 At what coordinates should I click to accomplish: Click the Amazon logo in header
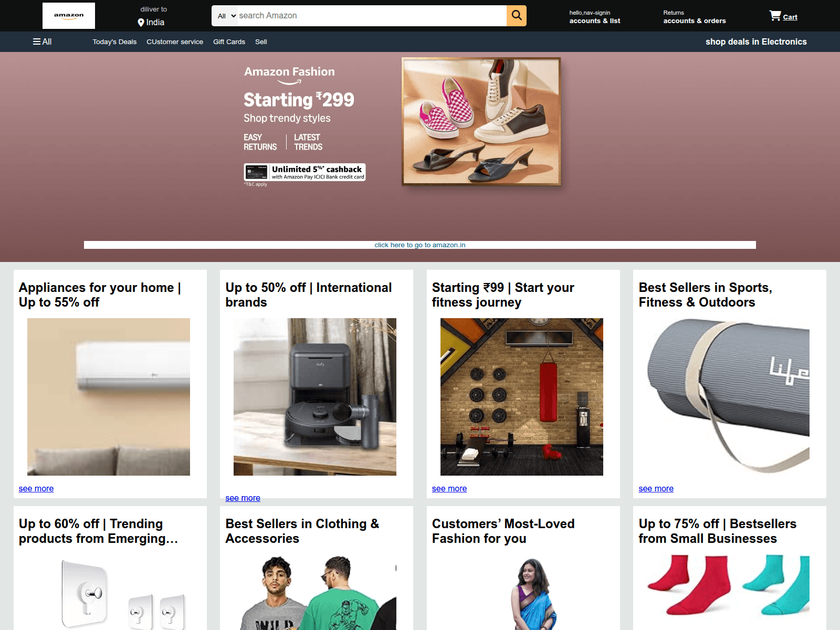click(x=69, y=16)
